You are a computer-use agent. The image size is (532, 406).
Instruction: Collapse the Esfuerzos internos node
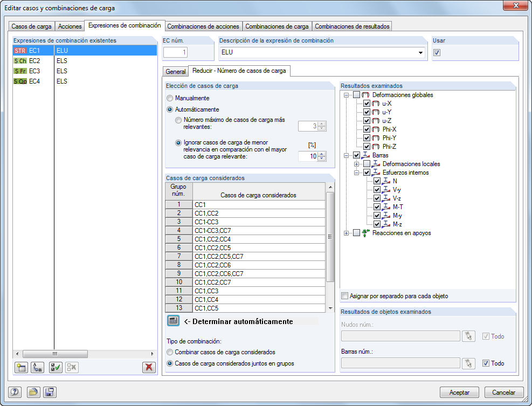tap(356, 173)
